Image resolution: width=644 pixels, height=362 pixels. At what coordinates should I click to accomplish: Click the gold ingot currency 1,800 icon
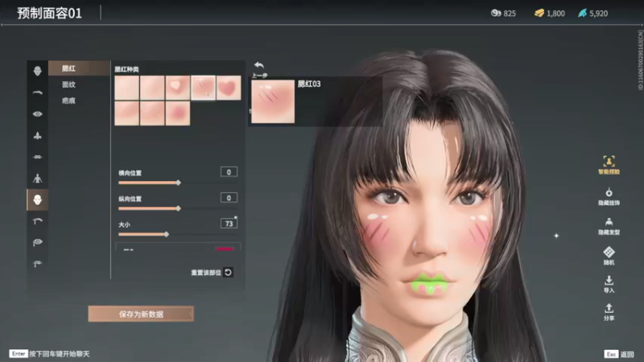coord(539,13)
